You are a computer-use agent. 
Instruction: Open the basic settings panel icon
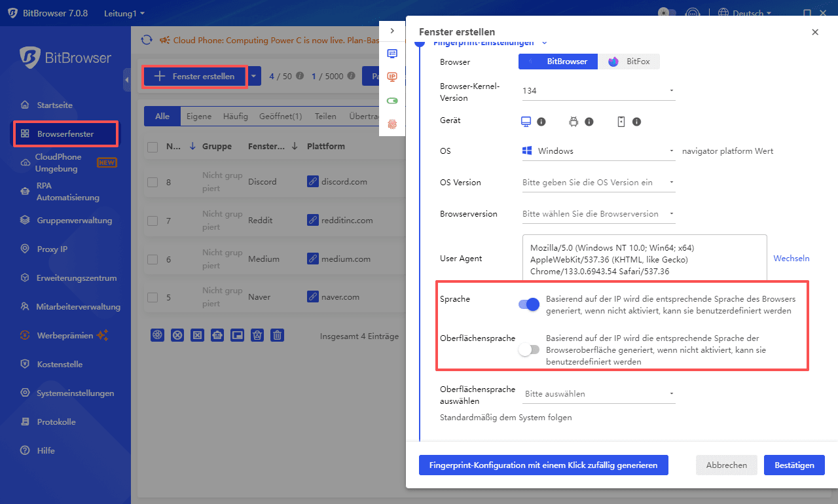point(392,54)
